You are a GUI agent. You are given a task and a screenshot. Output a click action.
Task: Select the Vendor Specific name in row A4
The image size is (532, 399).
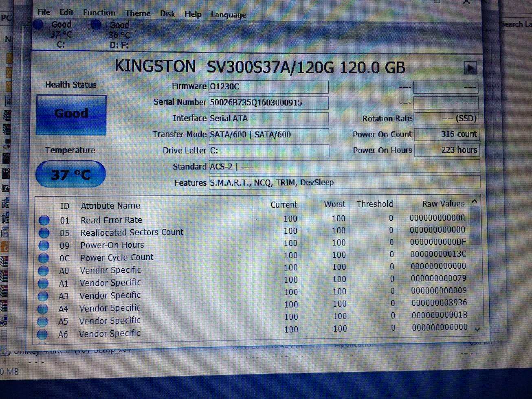pyautogui.click(x=110, y=308)
